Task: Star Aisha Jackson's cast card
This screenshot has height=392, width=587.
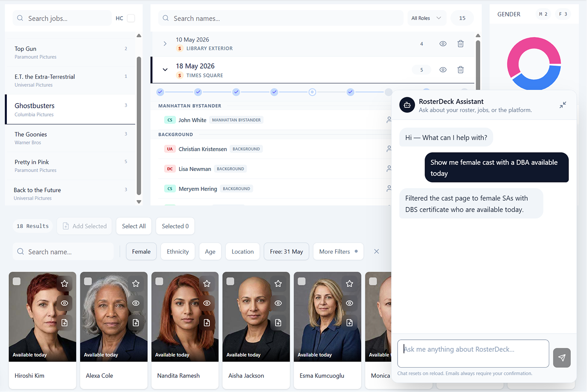Action: click(x=278, y=284)
